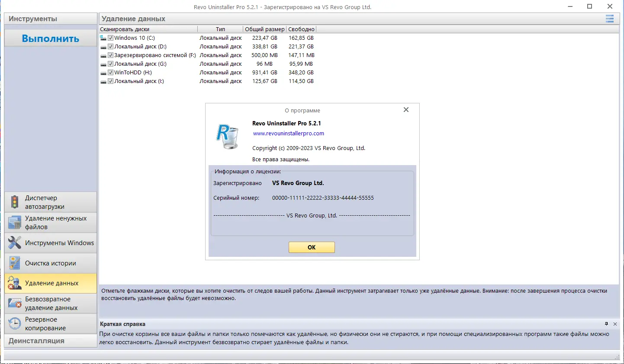
Task: Click the unrecoverable delete icon
Action: 15,303
